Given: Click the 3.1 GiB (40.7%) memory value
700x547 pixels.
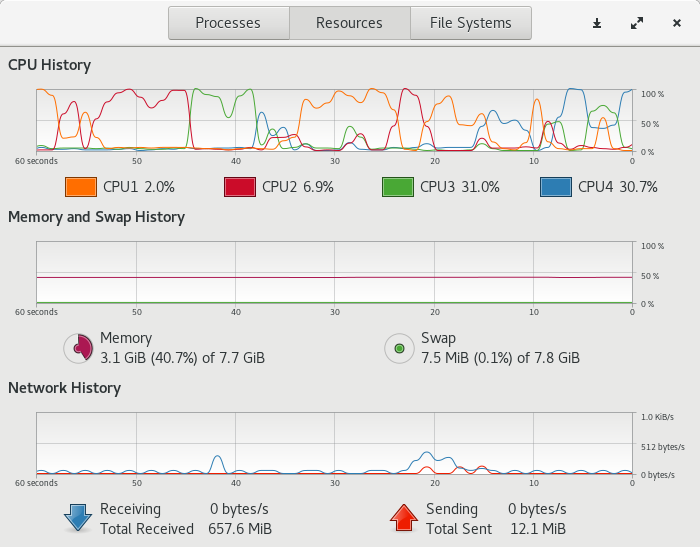Looking at the screenshot, I should coord(182,358).
